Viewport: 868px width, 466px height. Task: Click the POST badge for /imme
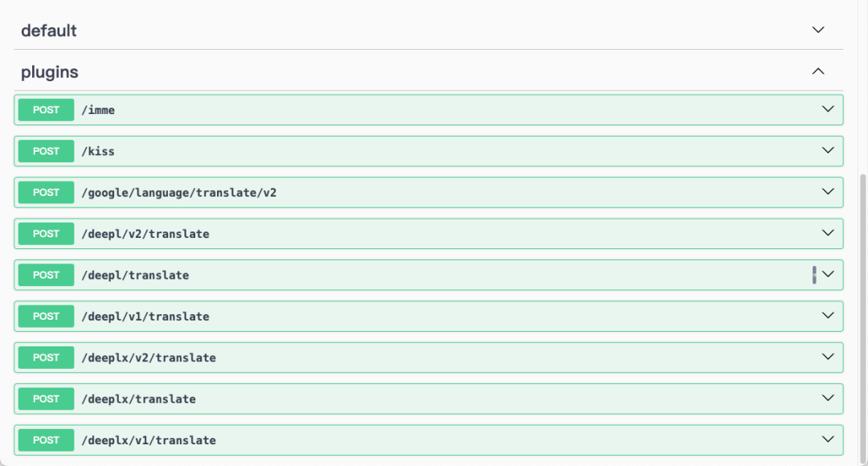pos(46,110)
